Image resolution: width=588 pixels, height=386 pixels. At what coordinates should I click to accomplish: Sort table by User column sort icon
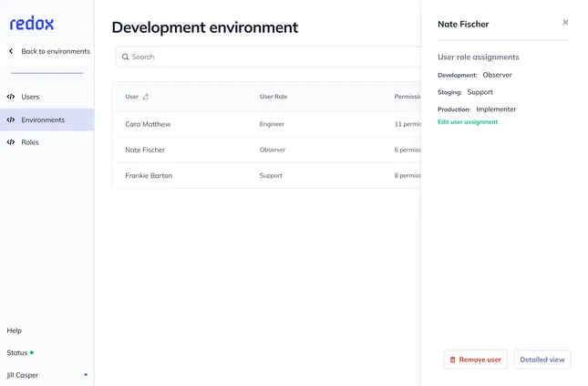[146, 97]
